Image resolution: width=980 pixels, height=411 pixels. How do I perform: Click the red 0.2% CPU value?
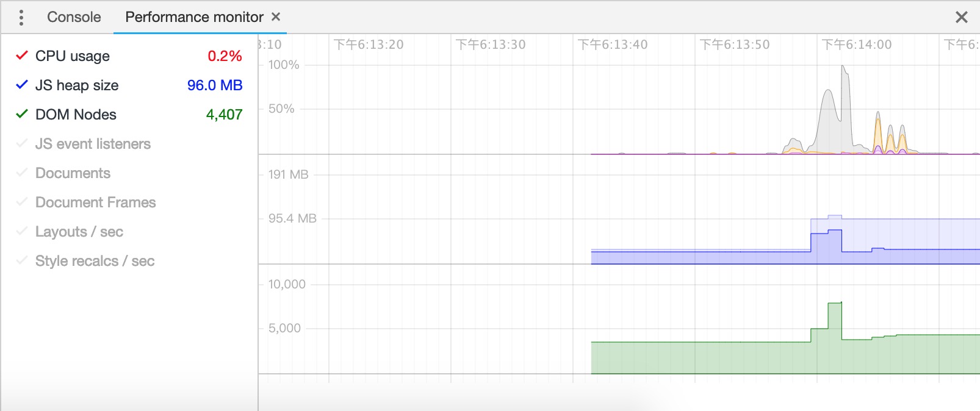pyautogui.click(x=225, y=56)
